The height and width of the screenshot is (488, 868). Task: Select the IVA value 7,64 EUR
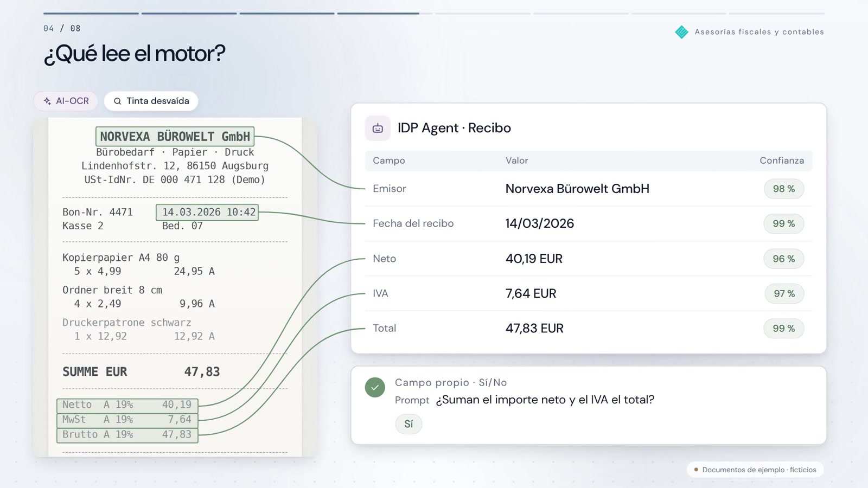(531, 293)
